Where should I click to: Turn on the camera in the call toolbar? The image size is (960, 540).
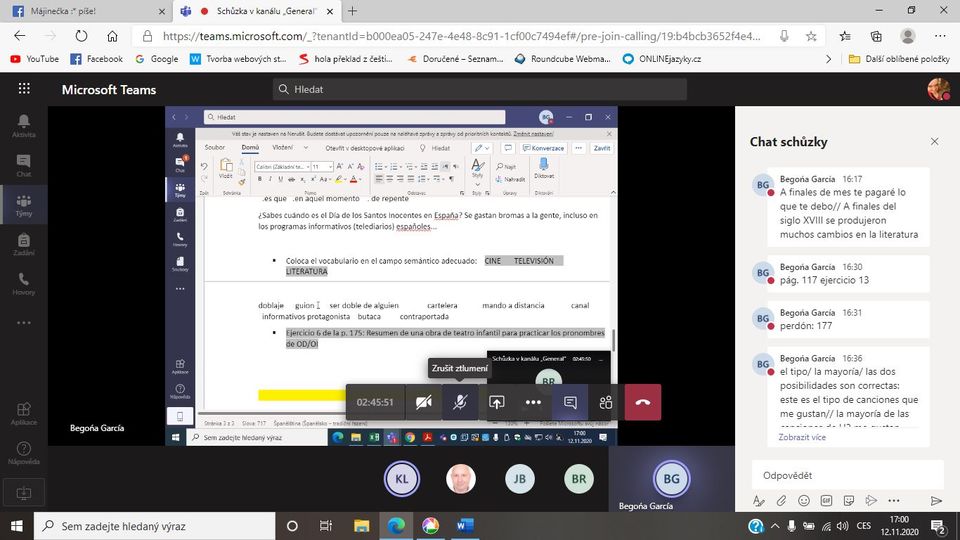pos(424,402)
